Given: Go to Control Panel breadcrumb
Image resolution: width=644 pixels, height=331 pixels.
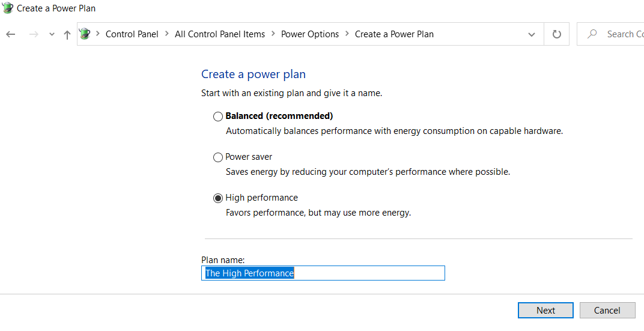Looking at the screenshot, I should [132, 34].
